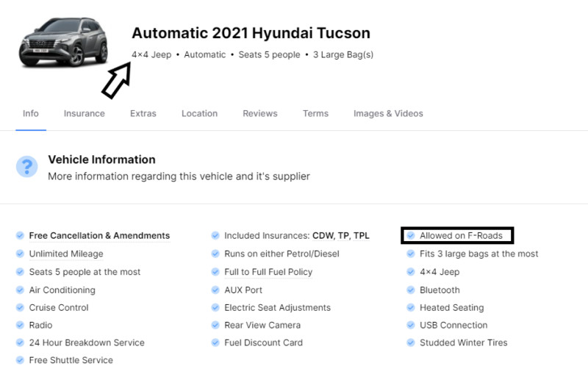Click check icon beside Electric Seat Adjustments

click(x=215, y=307)
